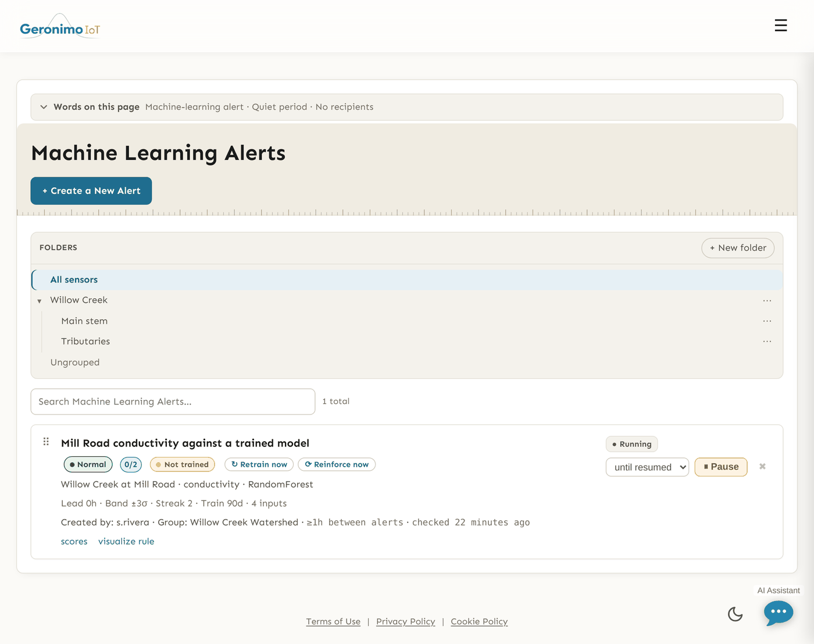Open the Cookie Policy link
814x644 pixels.
479,621
